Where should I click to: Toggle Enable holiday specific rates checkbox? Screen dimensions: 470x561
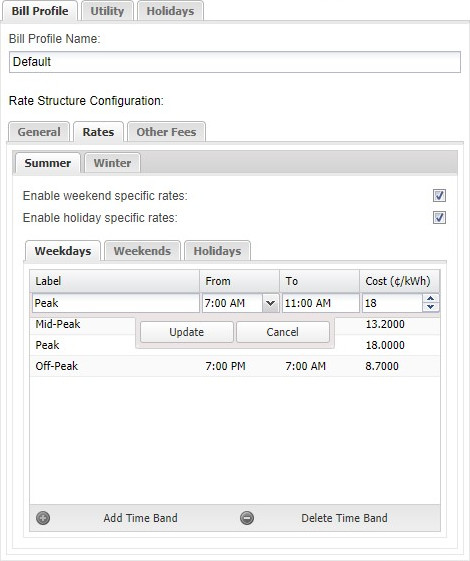point(439,218)
